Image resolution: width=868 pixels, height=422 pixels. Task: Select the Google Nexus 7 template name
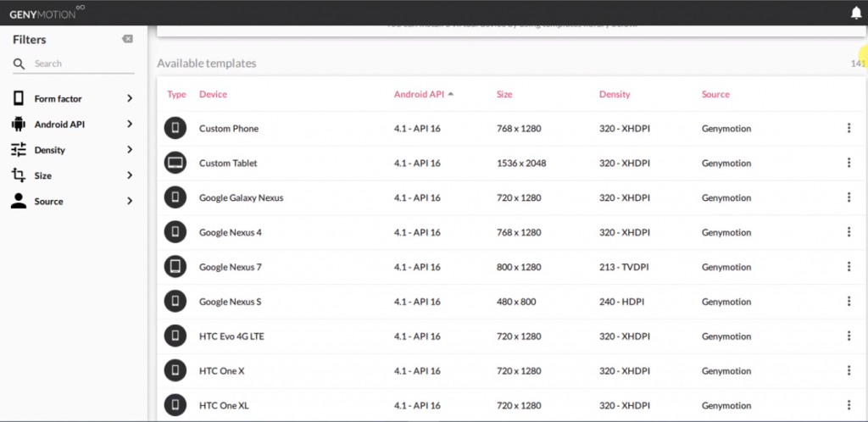pos(231,267)
